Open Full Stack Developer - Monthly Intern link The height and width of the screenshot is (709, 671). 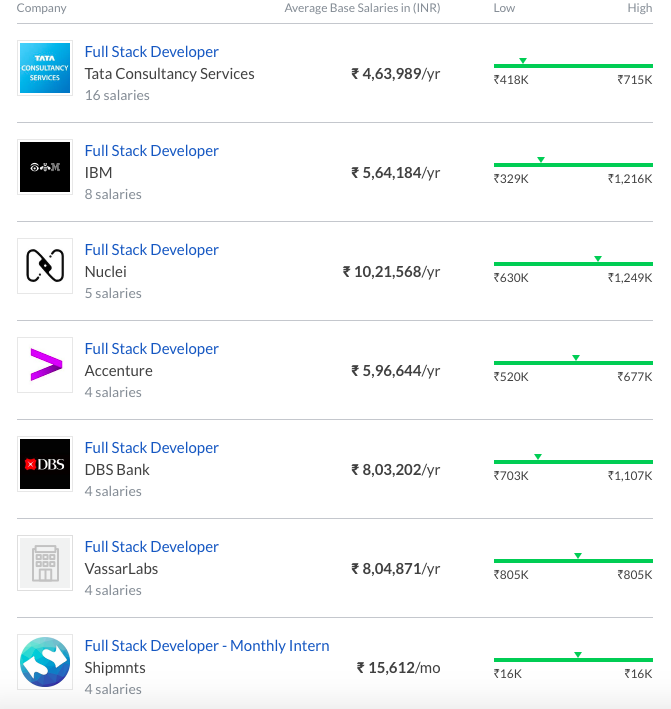[x=207, y=646]
